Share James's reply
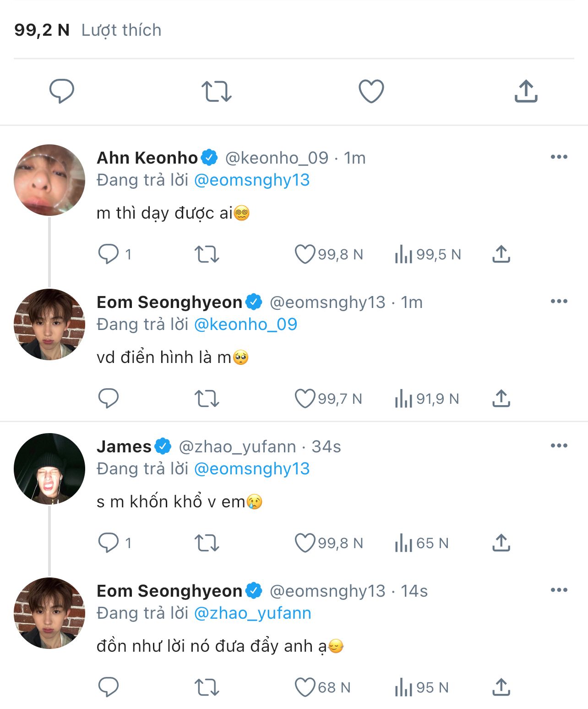This screenshot has width=588, height=709. click(501, 543)
